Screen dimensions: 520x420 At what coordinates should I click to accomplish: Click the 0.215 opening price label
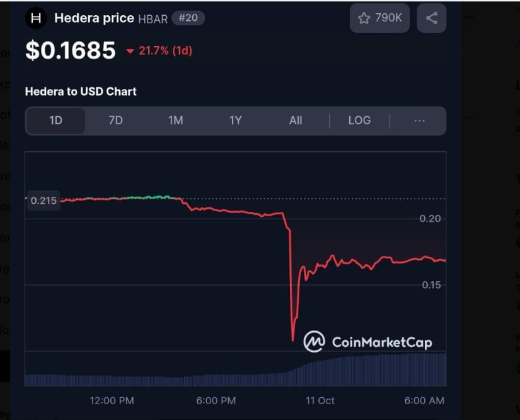coord(43,201)
